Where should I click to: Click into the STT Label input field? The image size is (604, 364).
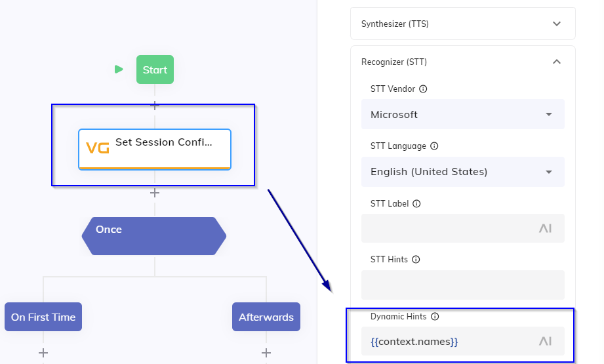coord(462,228)
